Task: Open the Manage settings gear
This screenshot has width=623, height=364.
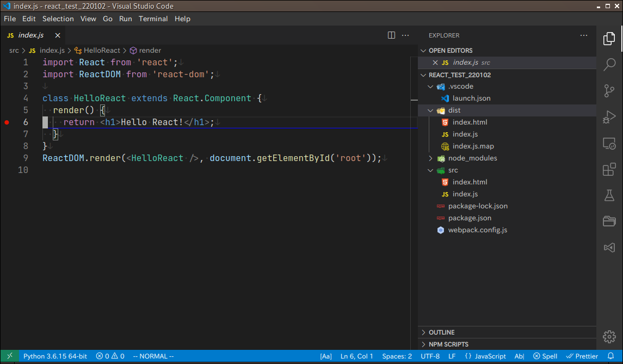Action: click(609, 337)
